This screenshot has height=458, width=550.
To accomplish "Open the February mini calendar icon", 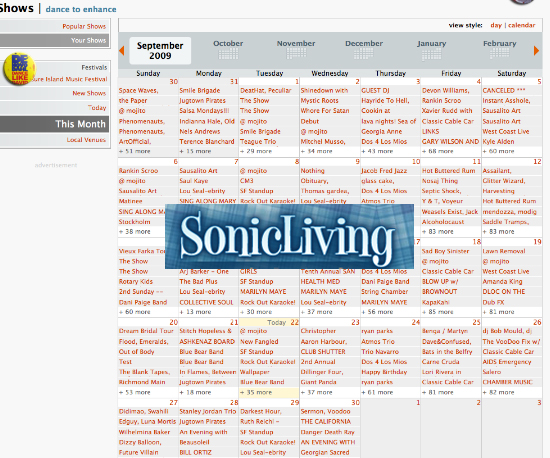I will pyautogui.click(x=499, y=53).
